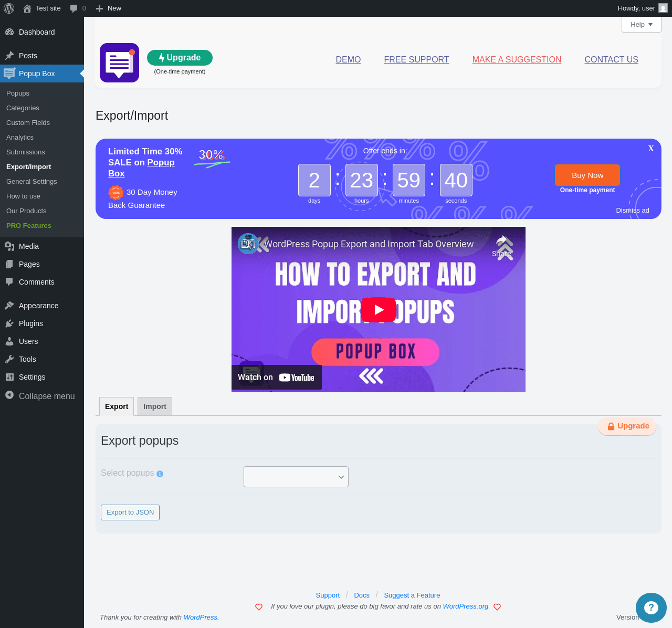Open the CONTACT US link
672x628 pixels.
click(611, 60)
